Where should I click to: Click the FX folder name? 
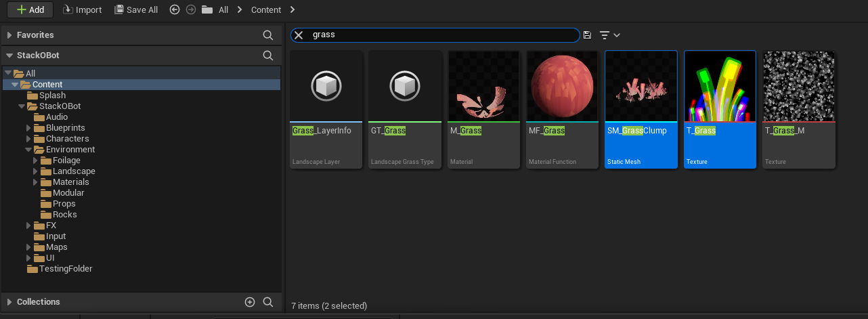[51, 226]
